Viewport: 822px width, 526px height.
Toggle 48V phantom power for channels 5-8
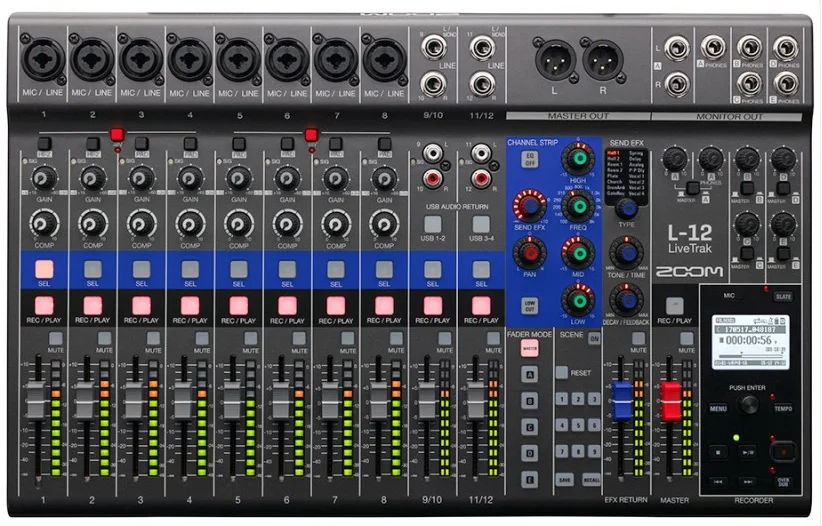[311, 134]
